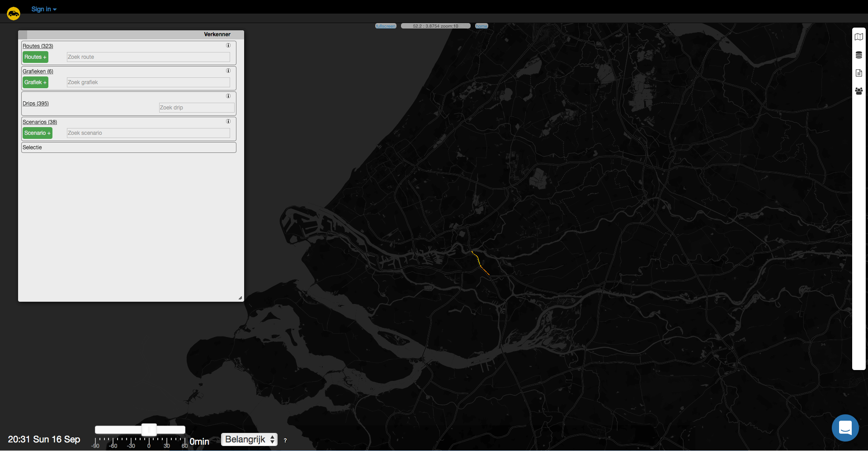Click the database stack icon
The width and height of the screenshot is (868, 451).
[859, 55]
